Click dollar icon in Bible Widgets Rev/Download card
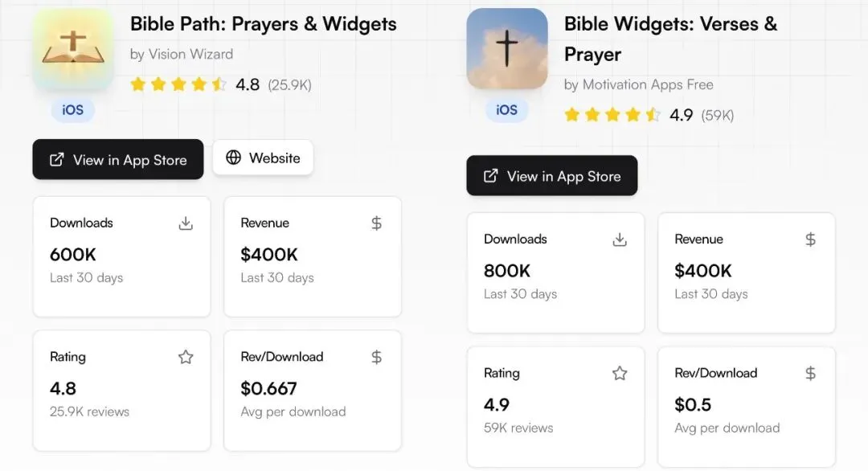Screen dimensions: 868x471 click(x=810, y=373)
